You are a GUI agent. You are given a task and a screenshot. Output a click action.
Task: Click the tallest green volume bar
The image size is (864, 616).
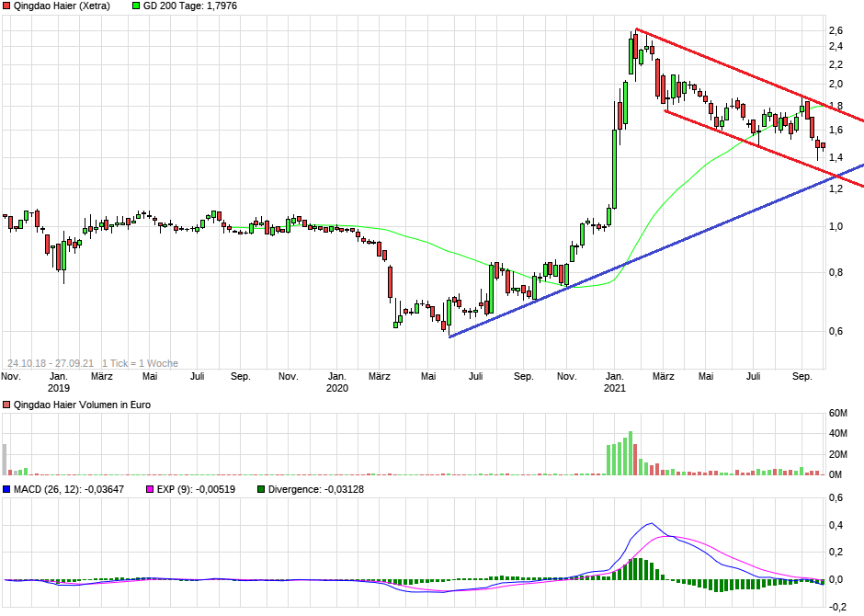(631, 452)
